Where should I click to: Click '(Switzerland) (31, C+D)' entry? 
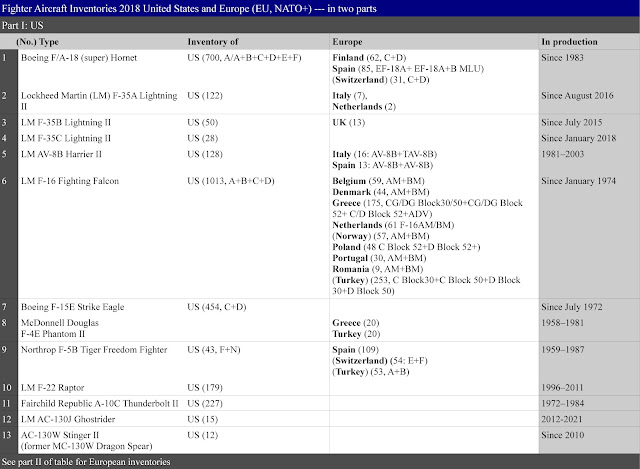(x=380, y=80)
